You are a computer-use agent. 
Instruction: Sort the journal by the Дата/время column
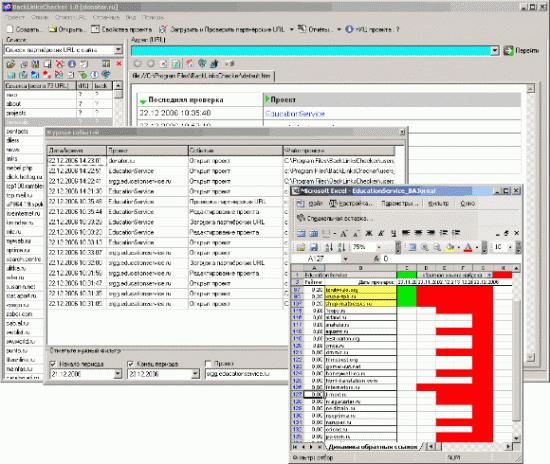tap(76, 151)
